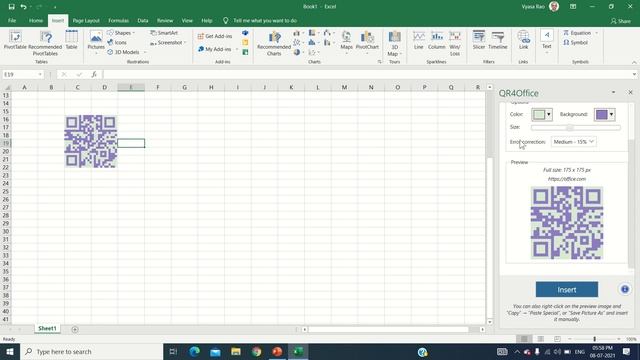Open the PivotTable tool
The height and width of the screenshot is (360, 640).
pyautogui.click(x=15, y=40)
